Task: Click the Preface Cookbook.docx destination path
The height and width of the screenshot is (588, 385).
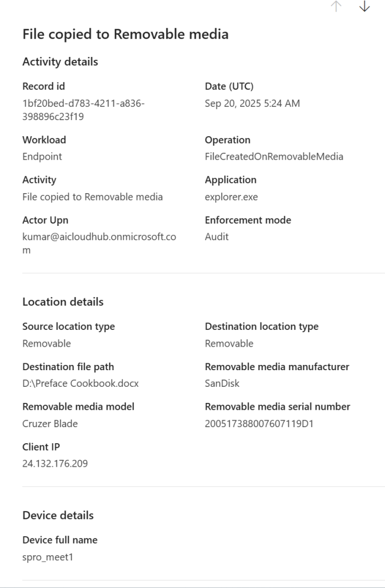Action: click(x=80, y=383)
